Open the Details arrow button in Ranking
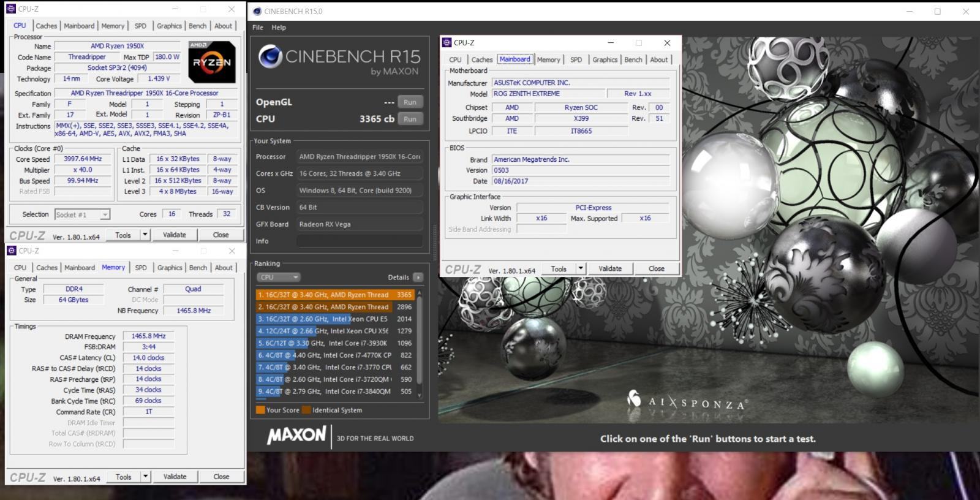 tap(418, 277)
